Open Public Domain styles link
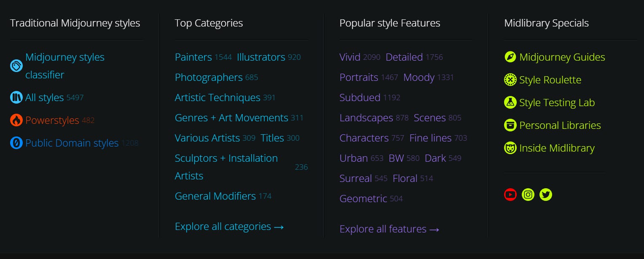The width and height of the screenshot is (644, 259). [72, 143]
